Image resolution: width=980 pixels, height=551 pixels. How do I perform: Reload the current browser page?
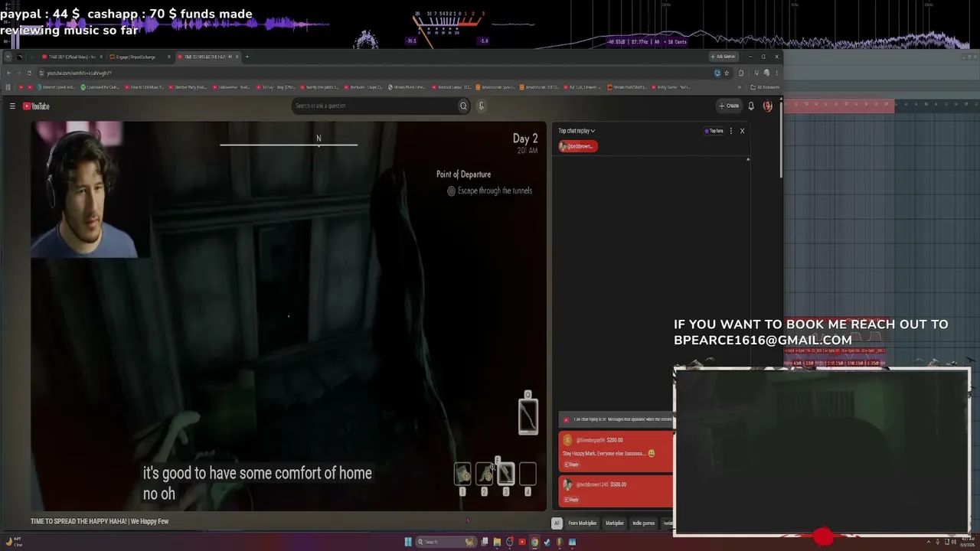tap(29, 73)
